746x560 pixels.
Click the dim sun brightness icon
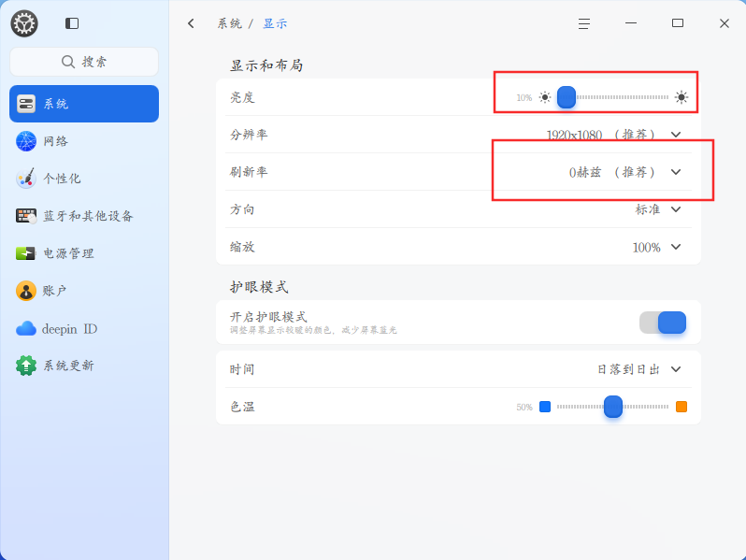coord(545,97)
